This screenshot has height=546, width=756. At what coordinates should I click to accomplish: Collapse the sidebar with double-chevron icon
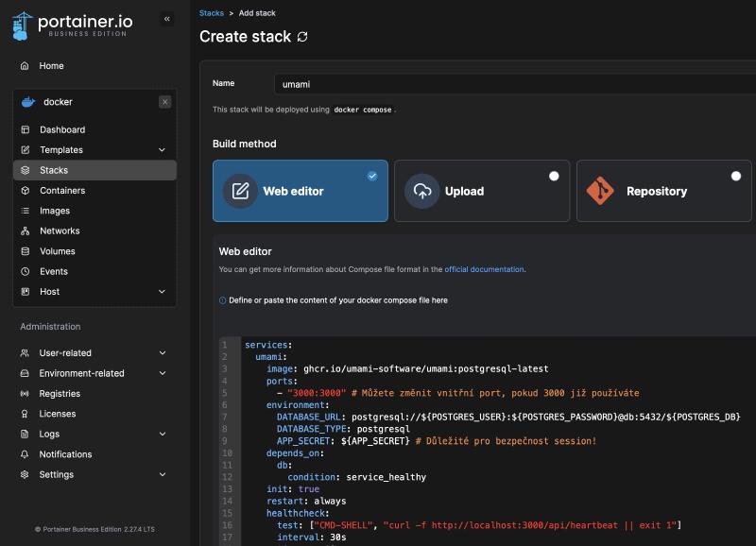pos(167,19)
